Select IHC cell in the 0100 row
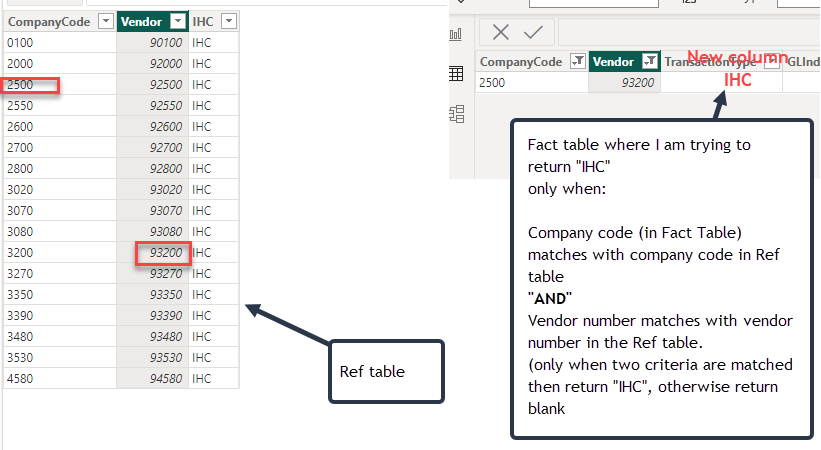This screenshot has width=821, height=450. coord(214,42)
